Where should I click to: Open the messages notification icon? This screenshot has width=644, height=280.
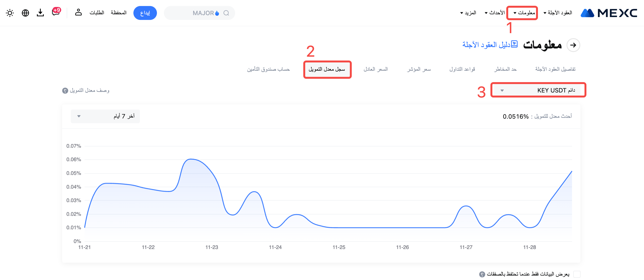56,12
